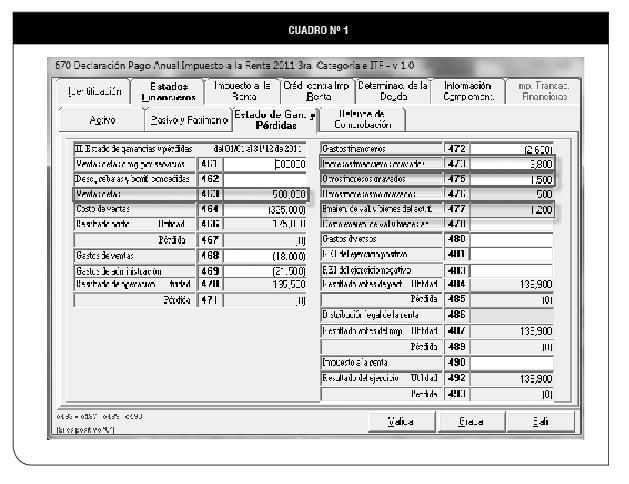Viewport: 629px width, 484px height.
Task: Select the Otros ingresos gravados label
Action: tap(364, 179)
